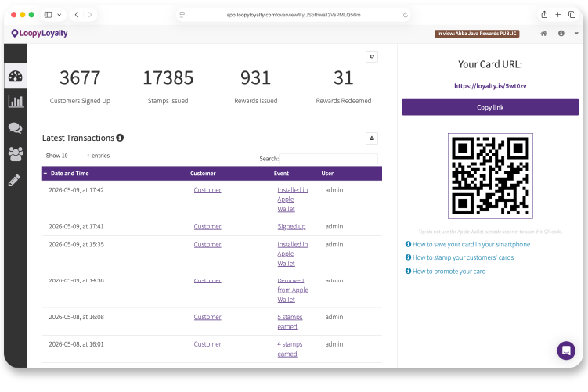
Task: Click the 931 Rewards Issued stat
Action: pos(256,86)
